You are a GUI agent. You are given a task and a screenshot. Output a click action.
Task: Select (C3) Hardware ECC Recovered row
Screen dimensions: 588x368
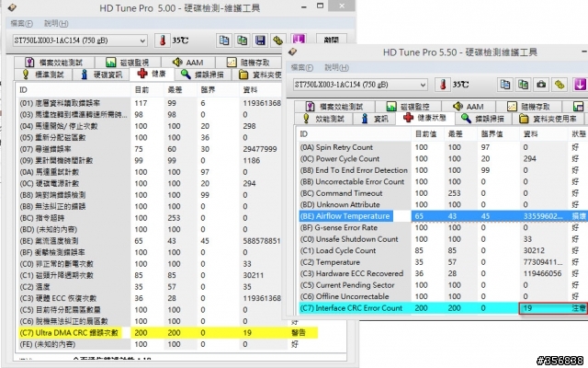tap(443, 273)
